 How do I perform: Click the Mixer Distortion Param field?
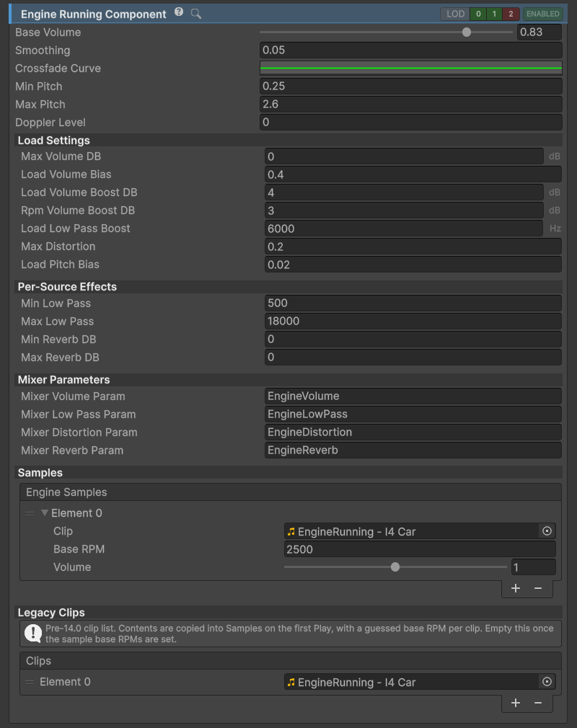pos(413,432)
